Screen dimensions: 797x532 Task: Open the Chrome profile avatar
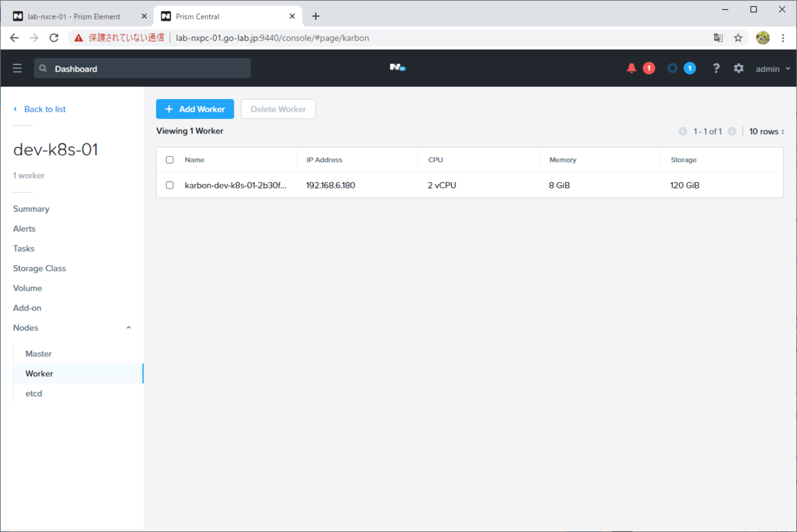[762, 38]
